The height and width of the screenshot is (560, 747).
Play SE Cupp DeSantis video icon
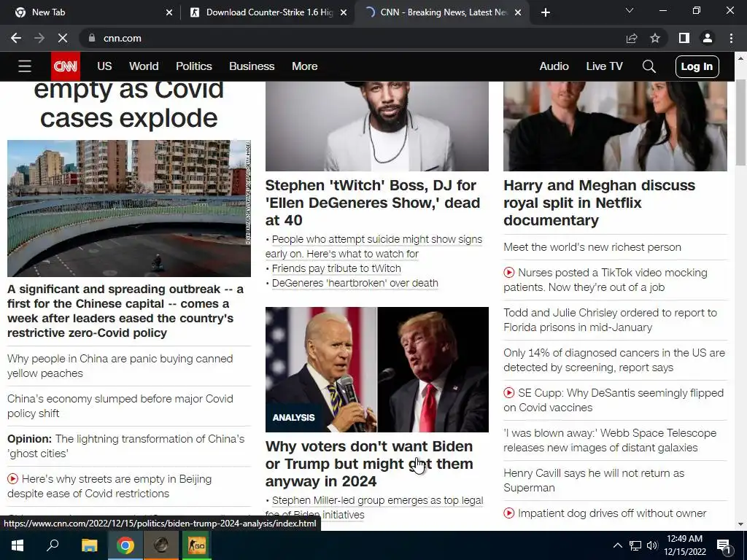coord(508,393)
